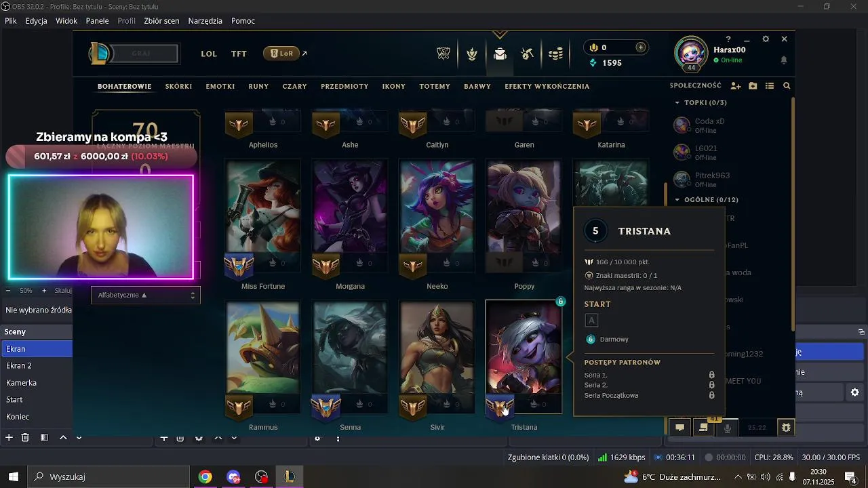Viewport: 868px width, 488px height.
Task: Open notifications bell in League client
Action: click(x=784, y=60)
